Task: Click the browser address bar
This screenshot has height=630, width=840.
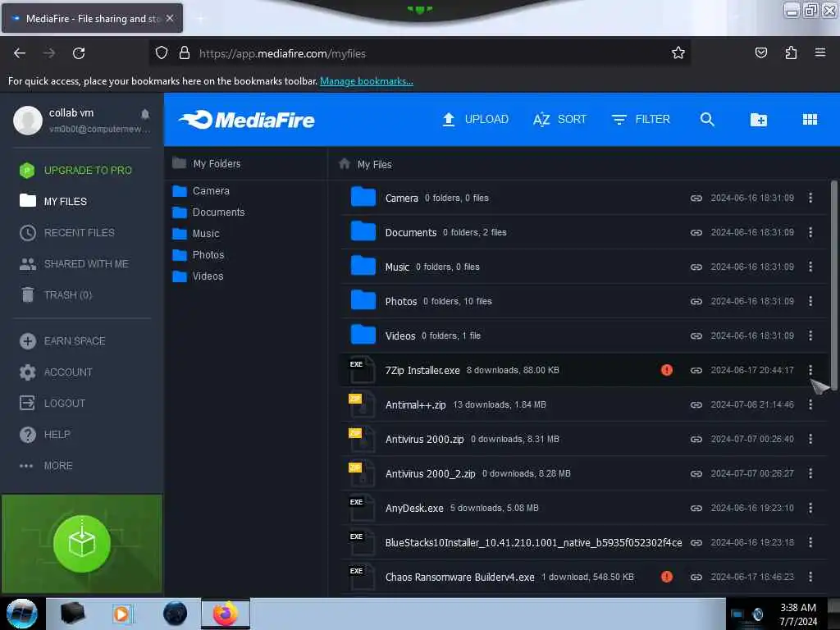Action: [x=419, y=53]
